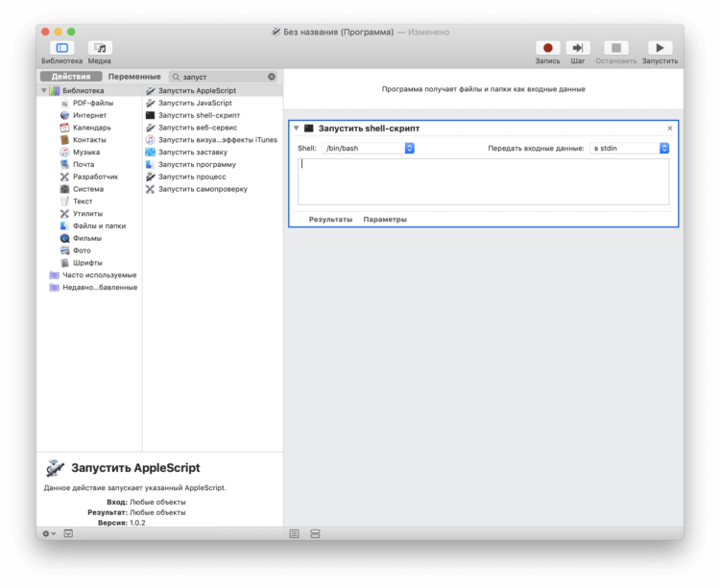Click the Остановить stop button

615,48
